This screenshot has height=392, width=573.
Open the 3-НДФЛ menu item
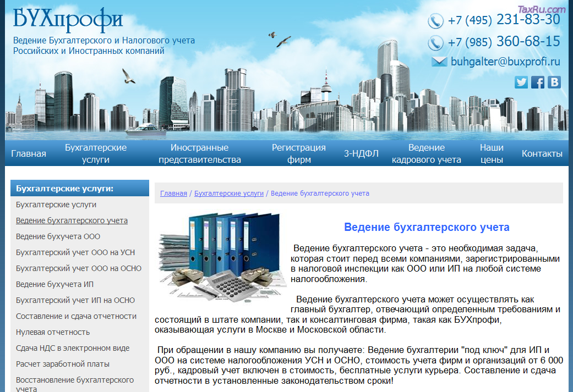pyautogui.click(x=361, y=153)
